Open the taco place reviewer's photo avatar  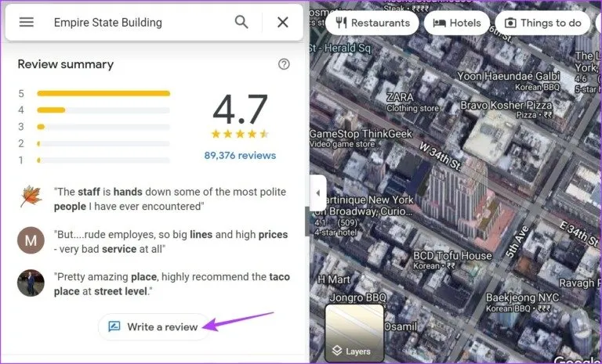click(x=31, y=283)
